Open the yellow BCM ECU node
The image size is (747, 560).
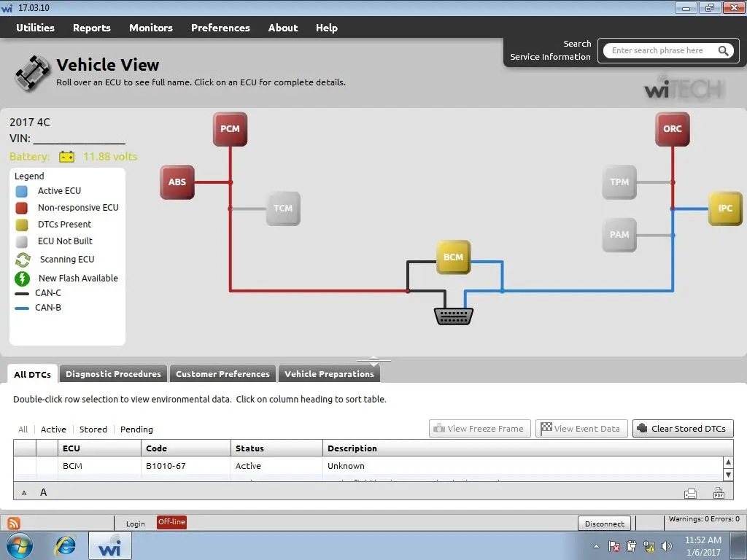(x=453, y=257)
